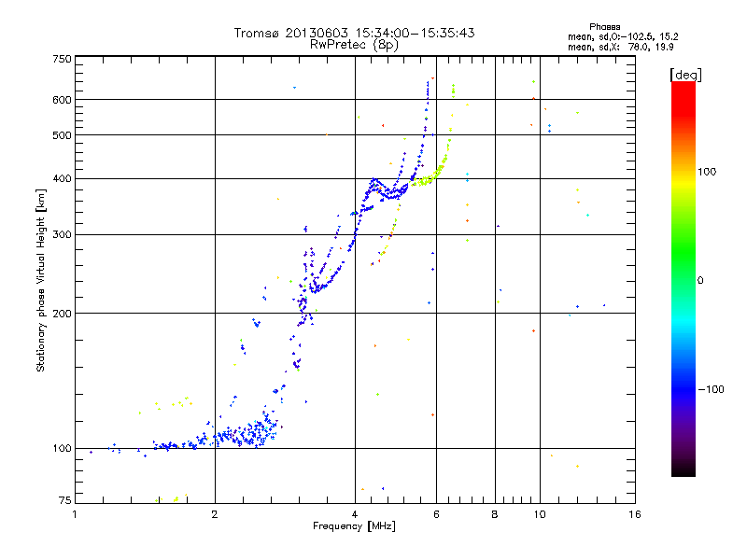Click x-axis tick label '4'

click(x=355, y=514)
